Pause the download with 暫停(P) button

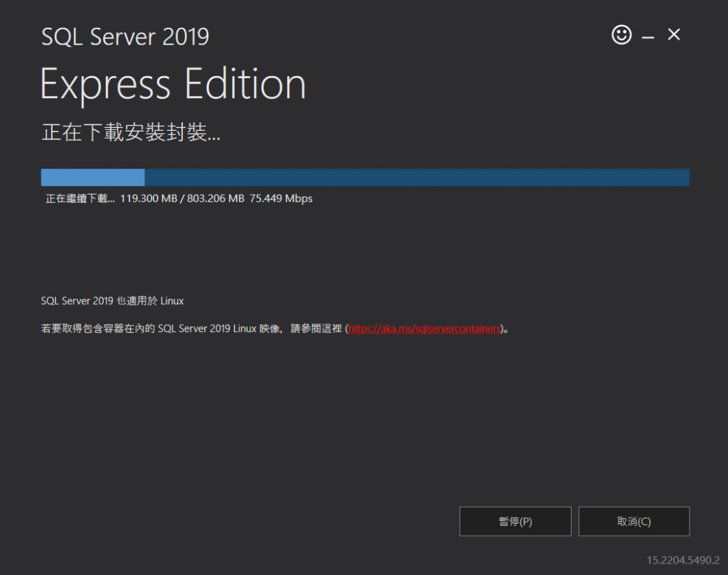click(515, 521)
